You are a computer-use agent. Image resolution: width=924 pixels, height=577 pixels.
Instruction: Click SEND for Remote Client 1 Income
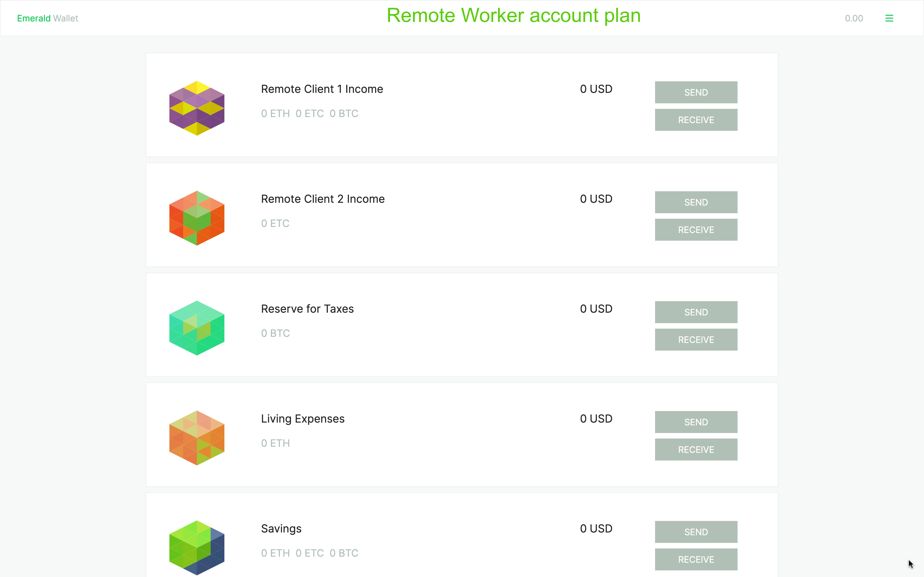click(696, 92)
